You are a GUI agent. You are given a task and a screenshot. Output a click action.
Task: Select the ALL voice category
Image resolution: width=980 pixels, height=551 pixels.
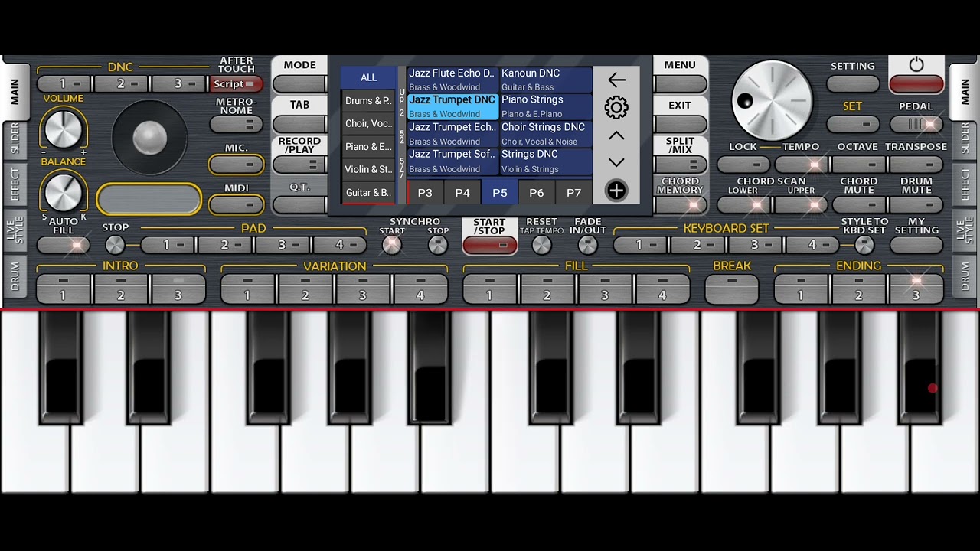click(x=369, y=77)
